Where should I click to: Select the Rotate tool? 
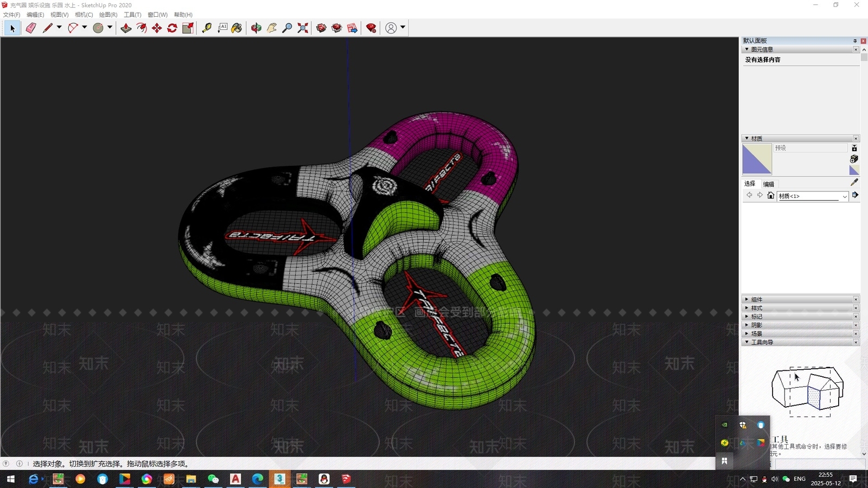pyautogui.click(x=173, y=28)
